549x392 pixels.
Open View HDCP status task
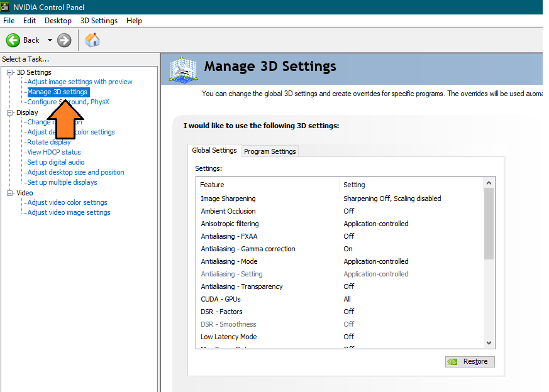point(54,152)
